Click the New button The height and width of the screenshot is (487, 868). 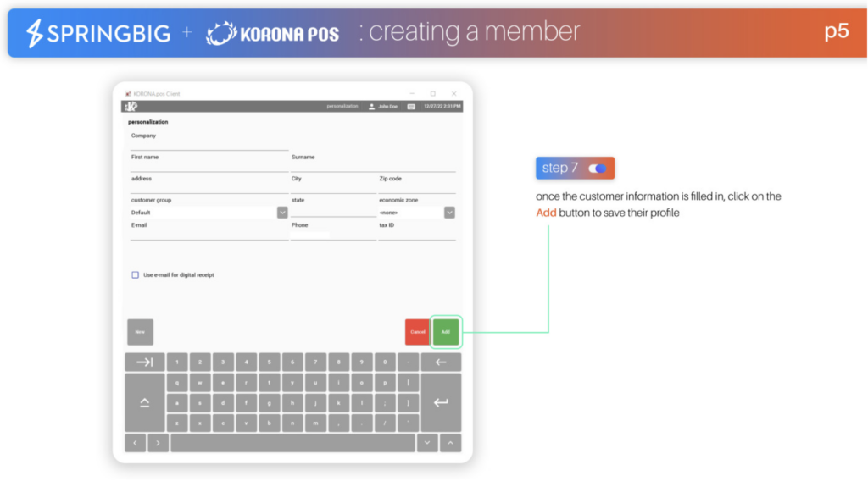pyautogui.click(x=140, y=331)
